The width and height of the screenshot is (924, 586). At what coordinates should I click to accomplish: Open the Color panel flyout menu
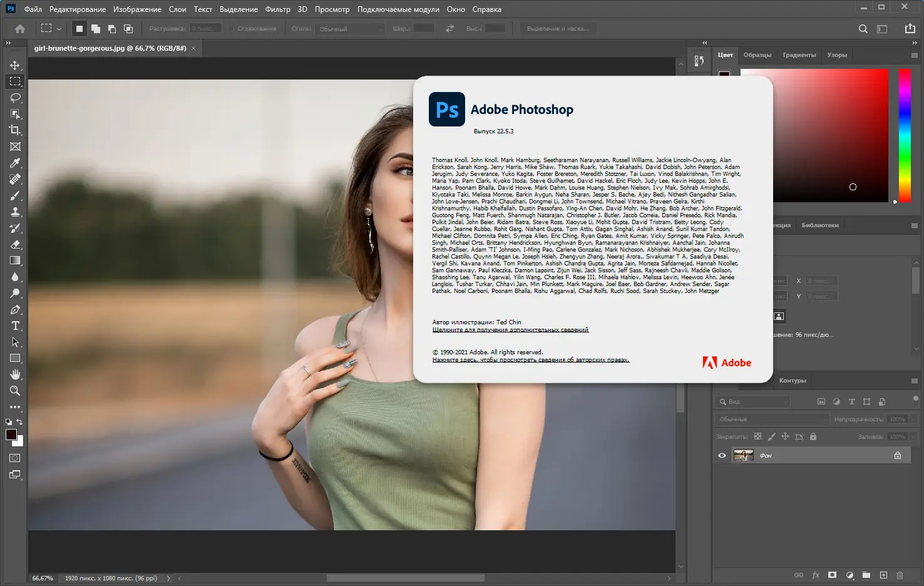point(915,55)
